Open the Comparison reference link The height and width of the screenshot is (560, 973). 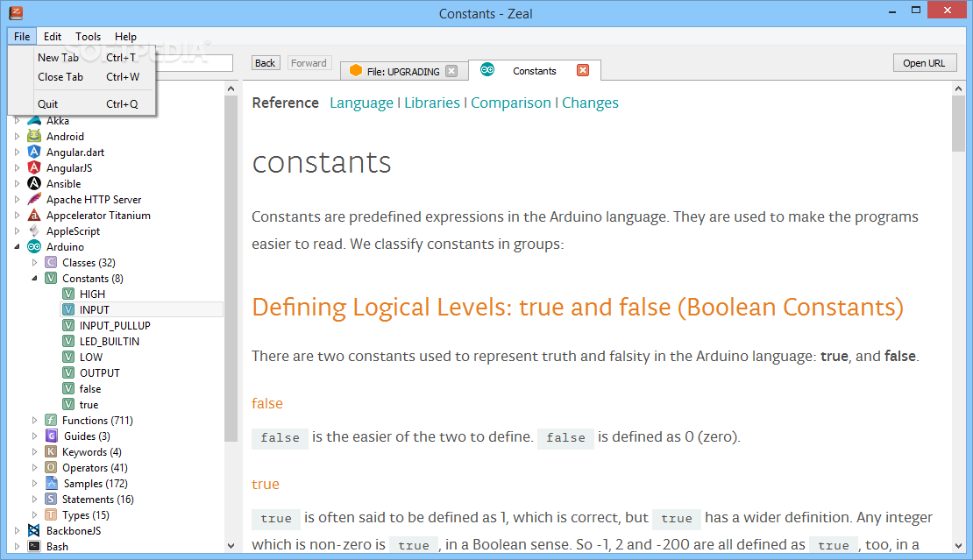(x=511, y=103)
